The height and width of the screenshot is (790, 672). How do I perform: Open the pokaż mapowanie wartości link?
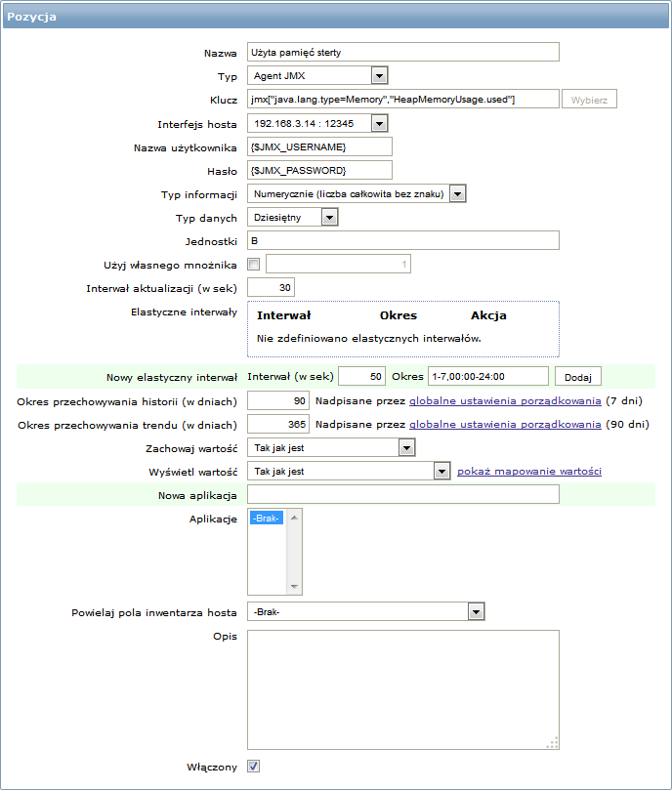click(x=529, y=471)
